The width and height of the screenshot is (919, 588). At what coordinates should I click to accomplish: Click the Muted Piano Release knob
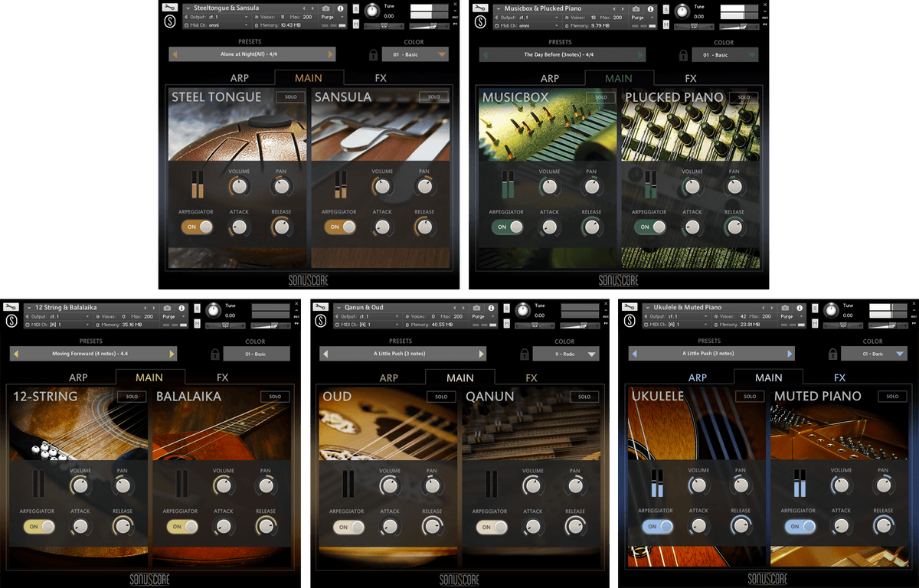[x=884, y=525]
